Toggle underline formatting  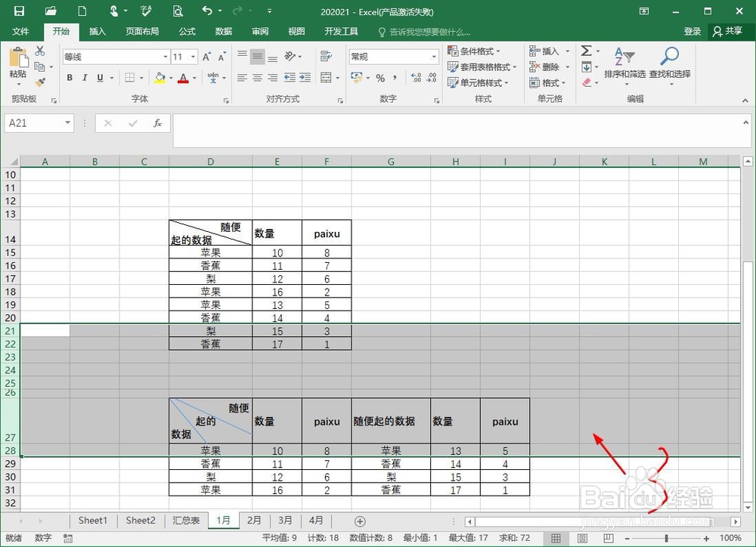click(101, 78)
